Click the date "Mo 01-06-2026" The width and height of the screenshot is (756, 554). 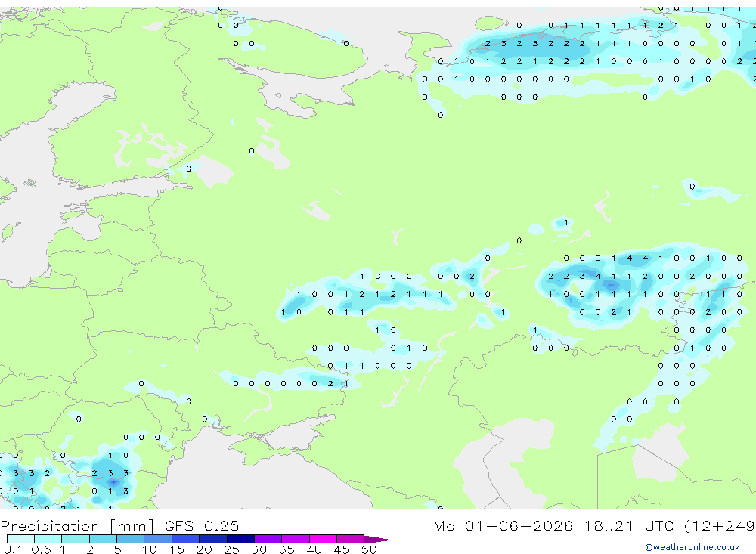pos(503,526)
